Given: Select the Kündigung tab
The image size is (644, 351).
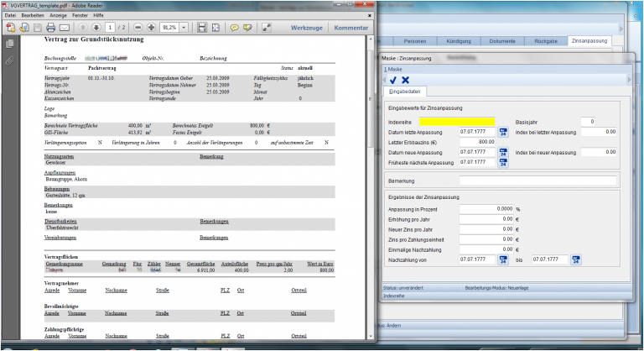Looking at the screenshot, I should [x=458, y=40].
